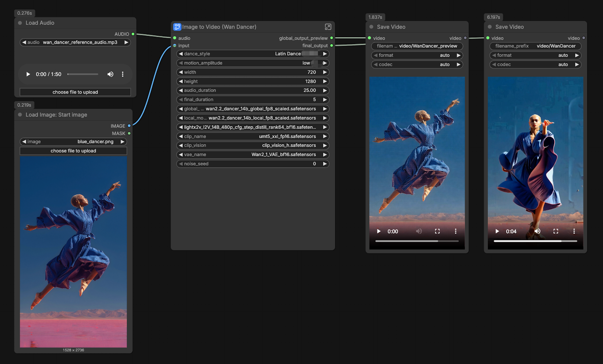
Task: Seek the final WanDancer video progress bar
Action: (535, 241)
